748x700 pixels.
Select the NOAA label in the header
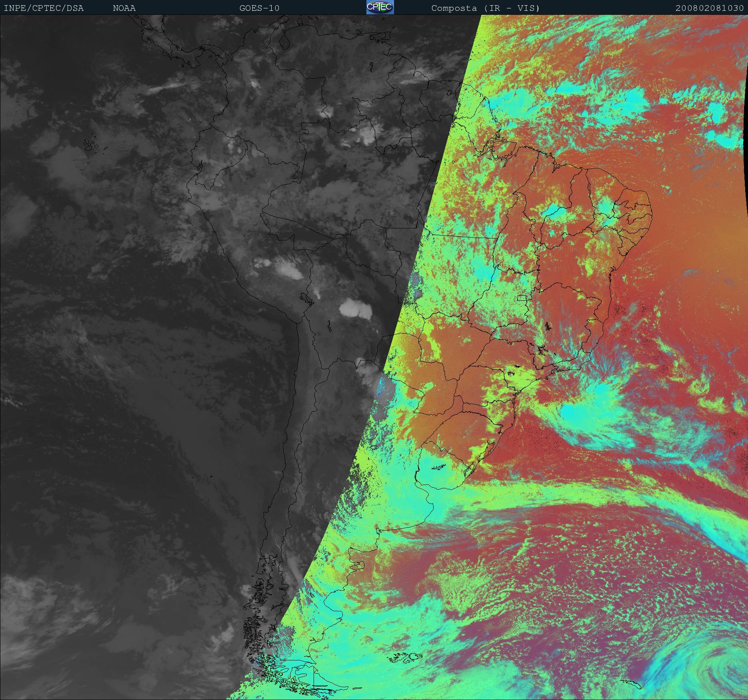click(x=124, y=8)
